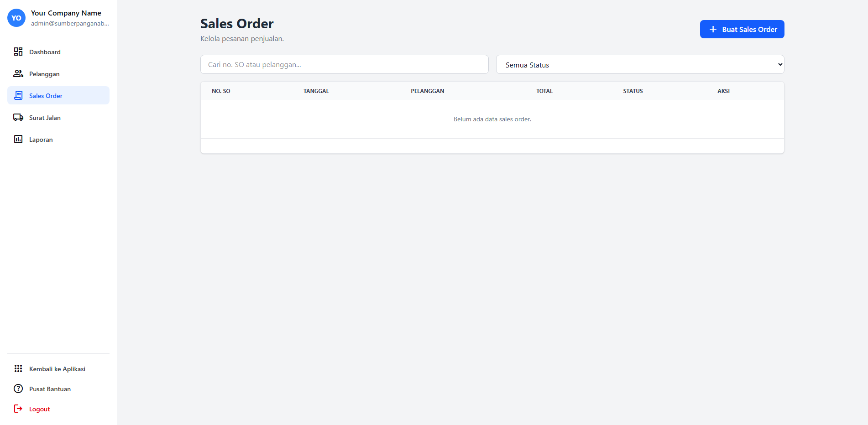868x425 pixels.
Task: Click the Logout link
Action: coord(39,409)
